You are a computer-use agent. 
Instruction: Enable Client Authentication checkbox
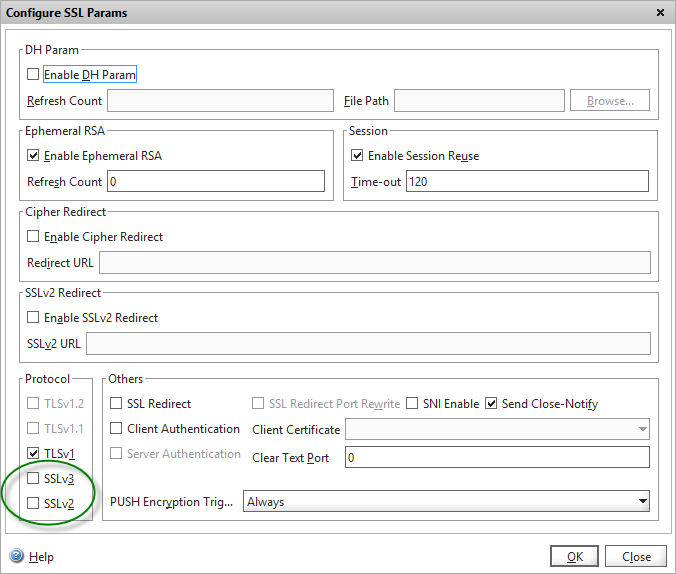(x=117, y=429)
